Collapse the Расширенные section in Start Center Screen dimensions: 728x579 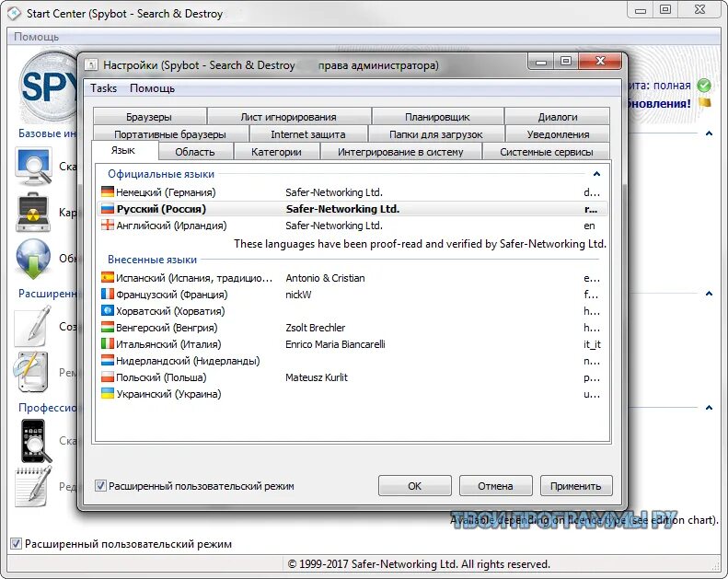[x=709, y=294]
